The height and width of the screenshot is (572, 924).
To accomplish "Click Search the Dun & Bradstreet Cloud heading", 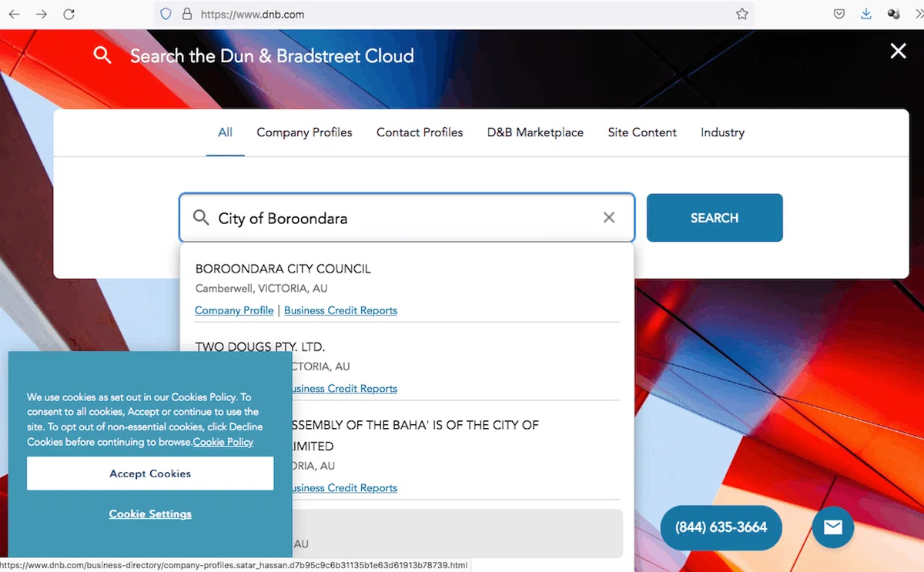I will coord(272,55).
